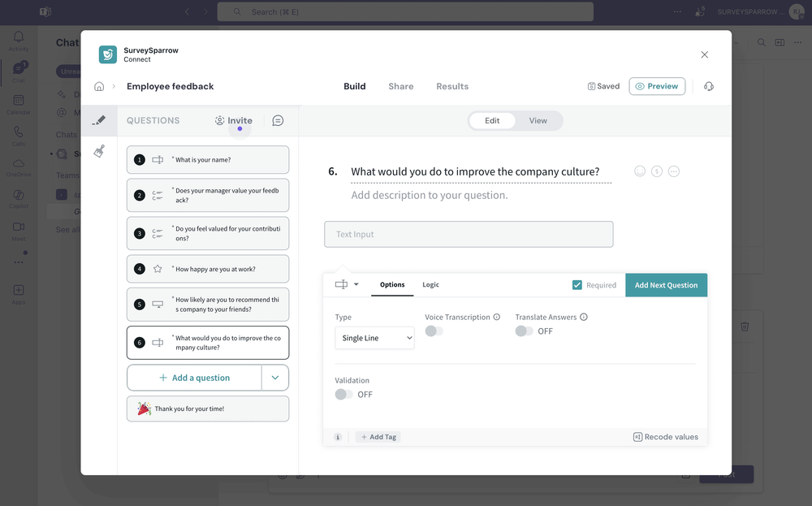The image size is (812, 506).
Task: Switch to the Logic tab
Action: click(430, 285)
